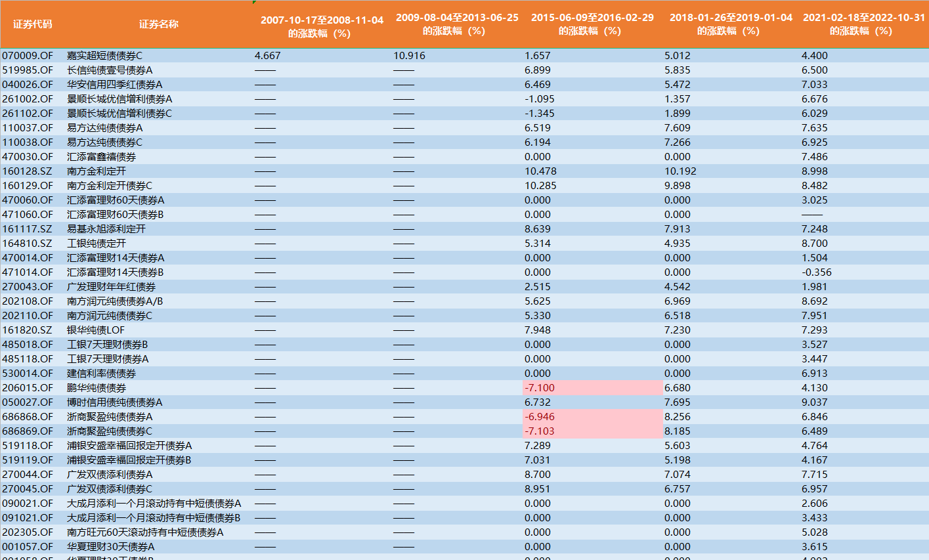This screenshot has height=560, width=929.
Task: Select the cell showing 9.037
Action: click(814, 402)
